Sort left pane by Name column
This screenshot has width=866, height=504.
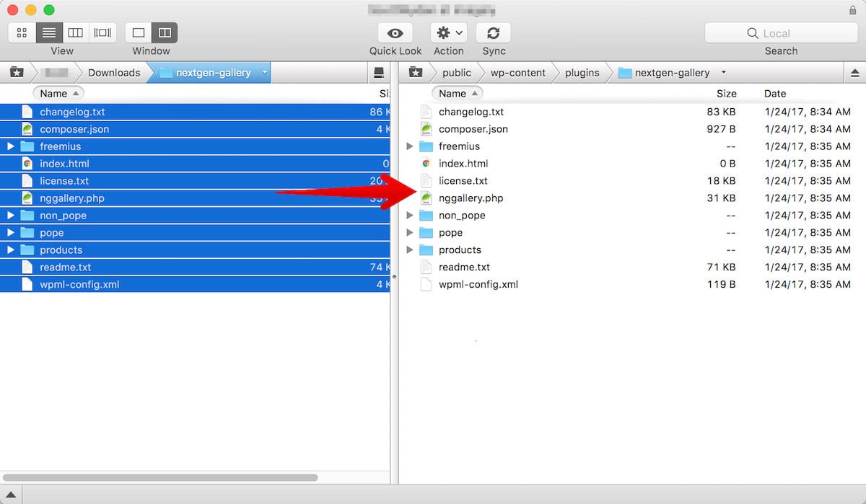58,93
